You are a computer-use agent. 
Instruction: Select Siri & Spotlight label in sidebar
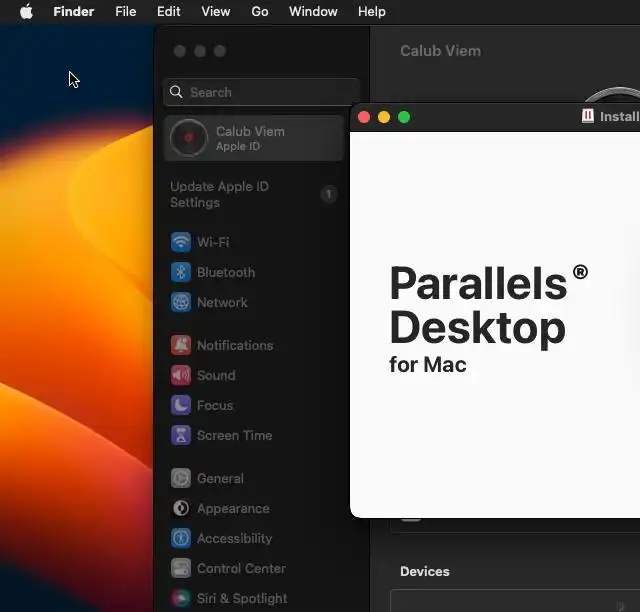pos(242,599)
